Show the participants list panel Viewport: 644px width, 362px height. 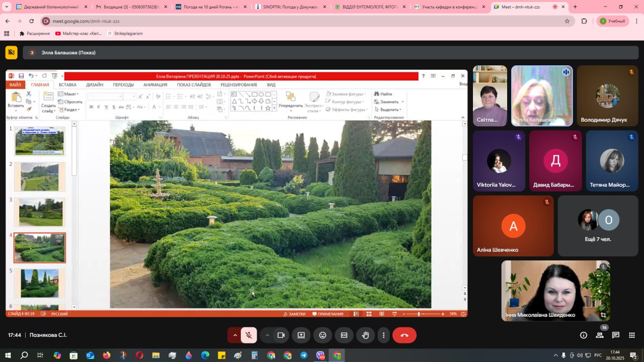tap(599, 335)
